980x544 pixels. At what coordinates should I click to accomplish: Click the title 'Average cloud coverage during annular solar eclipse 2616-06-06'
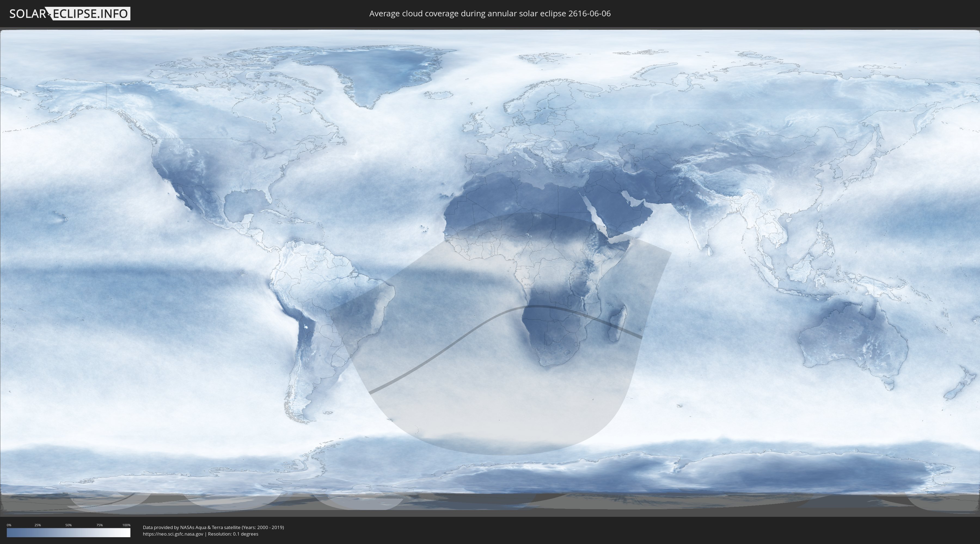coord(490,14)
